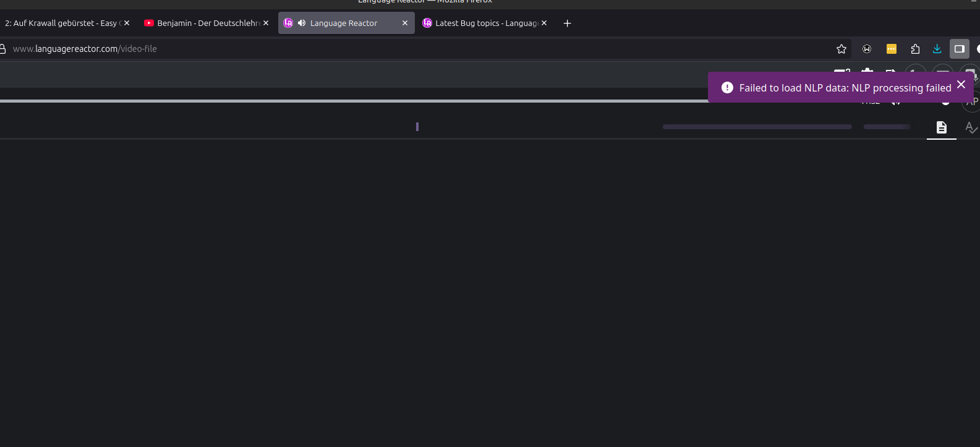980x447 pixels.
Task: Open the saved words A-check panel
Action: coord(971,127)
